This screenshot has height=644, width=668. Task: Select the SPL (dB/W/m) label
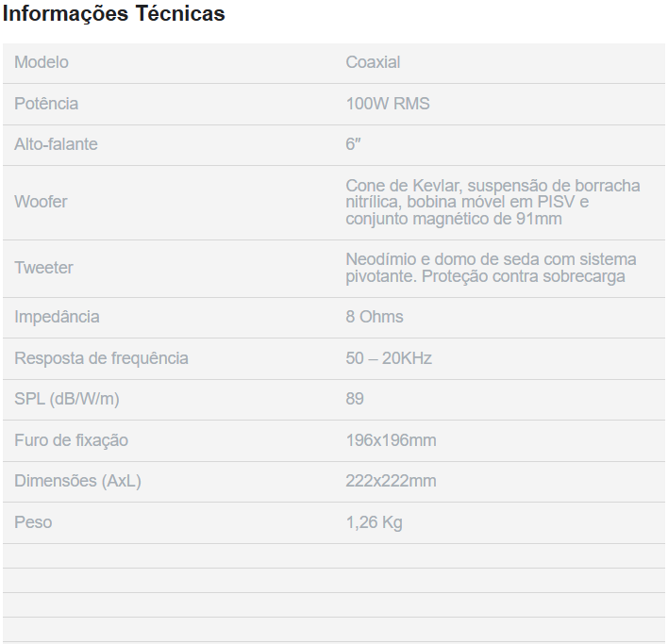(x=67, y=399)
